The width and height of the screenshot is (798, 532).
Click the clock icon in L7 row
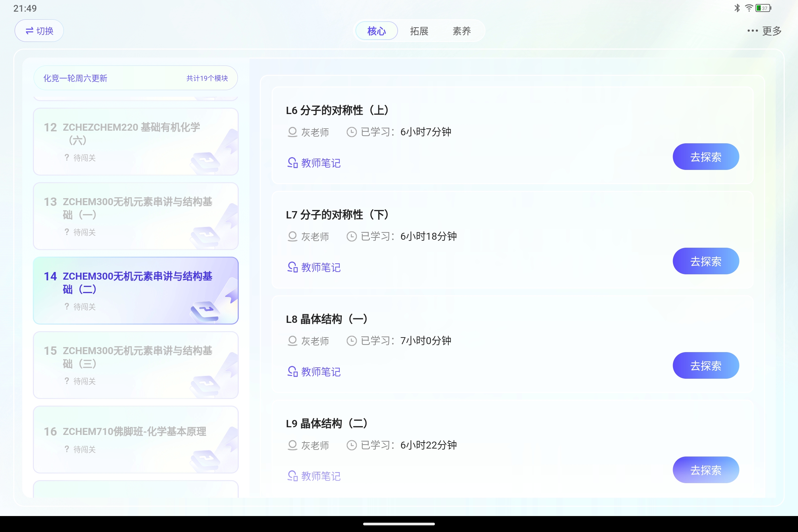(x=351, y=236)
